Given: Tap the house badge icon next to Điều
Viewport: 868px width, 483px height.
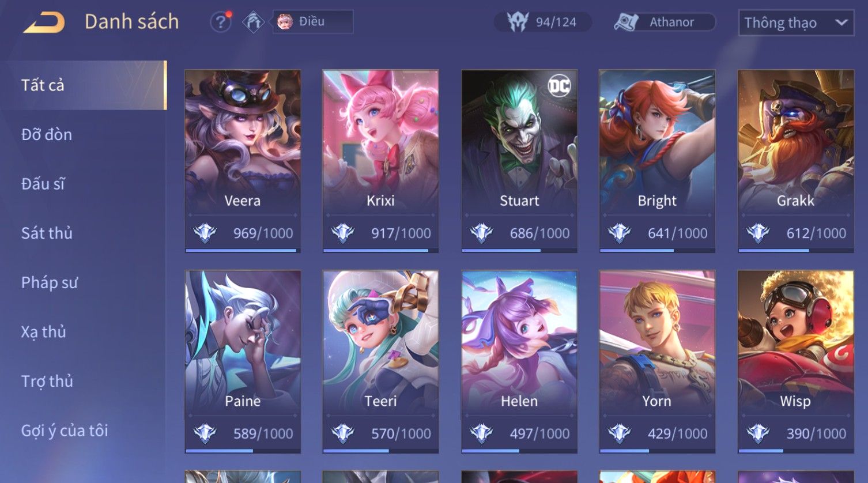Looking at the screenshot, I should point(253,22).
